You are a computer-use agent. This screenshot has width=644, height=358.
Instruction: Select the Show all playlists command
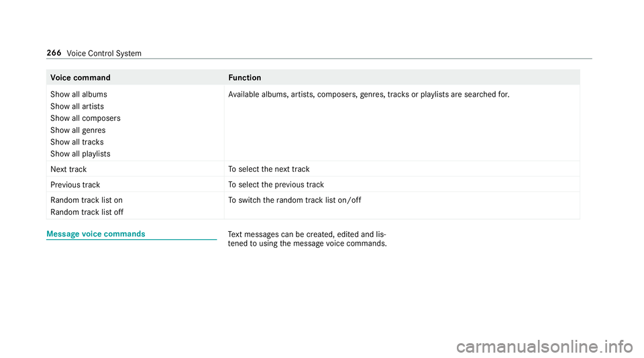(80, 154)
